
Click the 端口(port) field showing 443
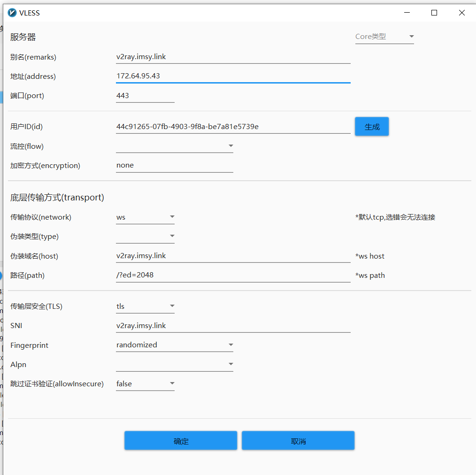tap(145, 96)
